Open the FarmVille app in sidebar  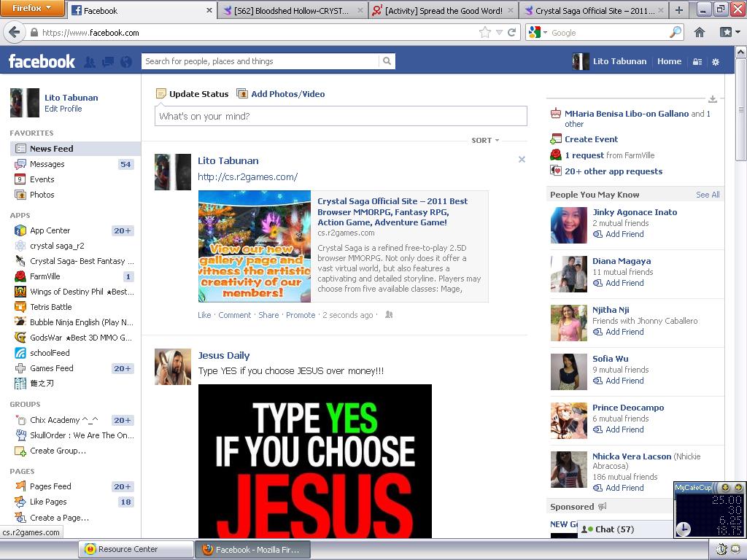(44, 276)
